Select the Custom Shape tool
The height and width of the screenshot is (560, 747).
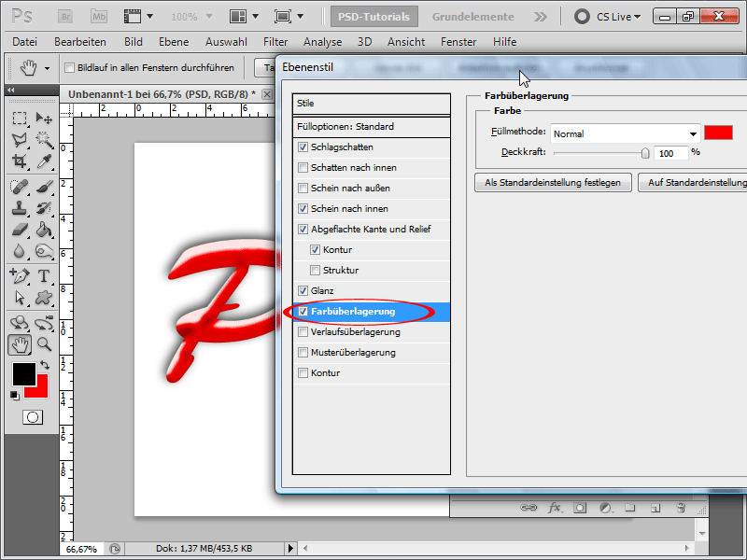click(x=44, y=298)
